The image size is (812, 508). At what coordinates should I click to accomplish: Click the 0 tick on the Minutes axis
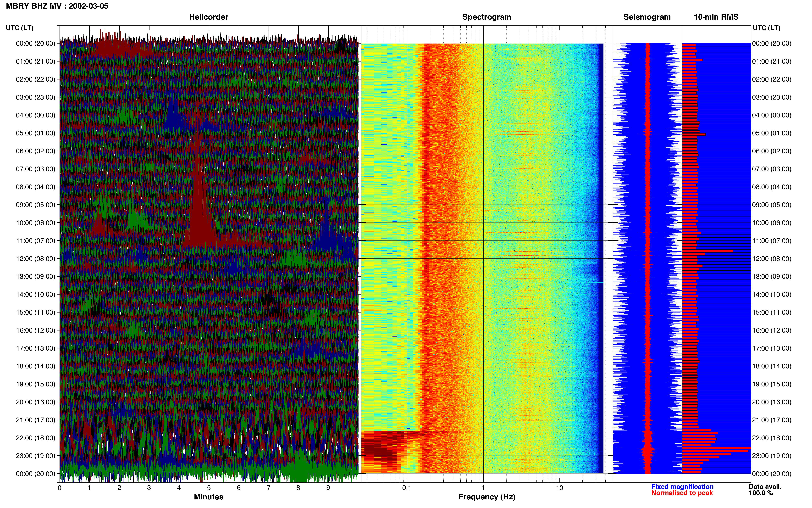59,488
